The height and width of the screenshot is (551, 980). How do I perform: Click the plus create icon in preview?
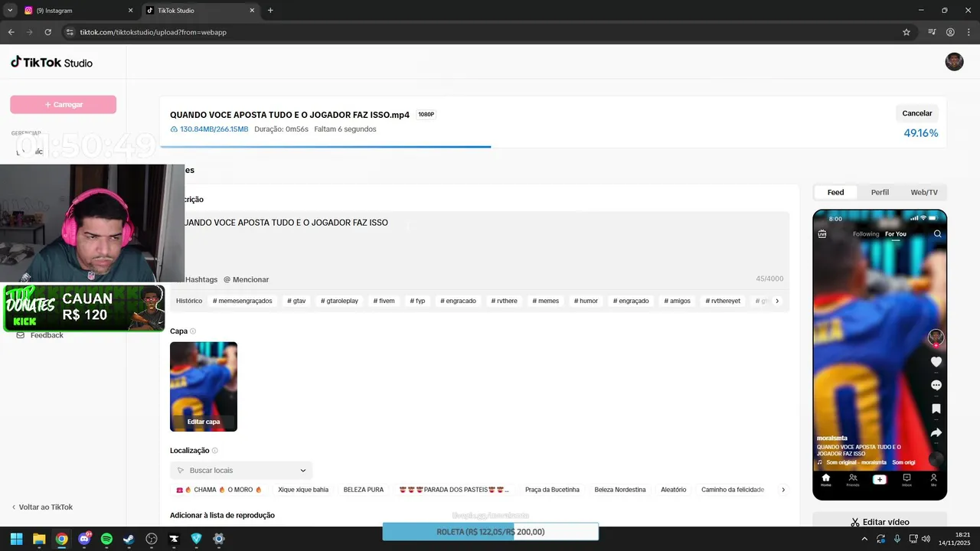click(x=880, y=479)
